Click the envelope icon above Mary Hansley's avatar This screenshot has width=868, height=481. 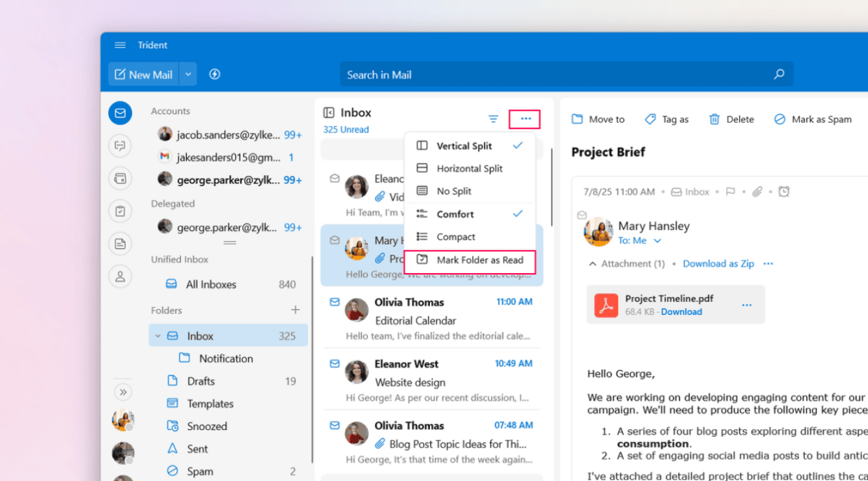point(582,215)
